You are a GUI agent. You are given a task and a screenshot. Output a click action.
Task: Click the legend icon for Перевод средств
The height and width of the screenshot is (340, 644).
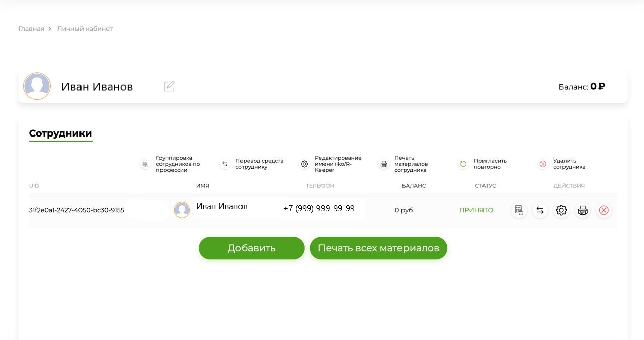(x=225, y=164)
